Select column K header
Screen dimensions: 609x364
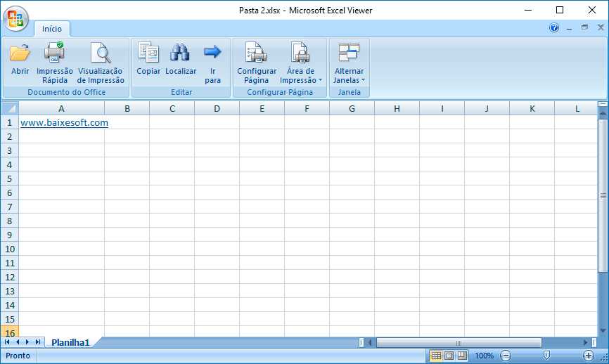(x=532, y=109)
